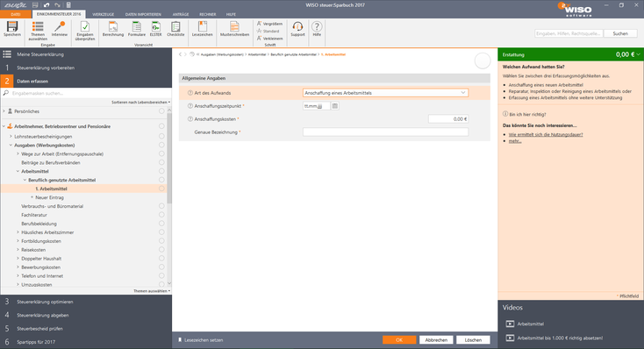
Task: Open the calculator icon in title bar
Action: [x=68, y=5]
